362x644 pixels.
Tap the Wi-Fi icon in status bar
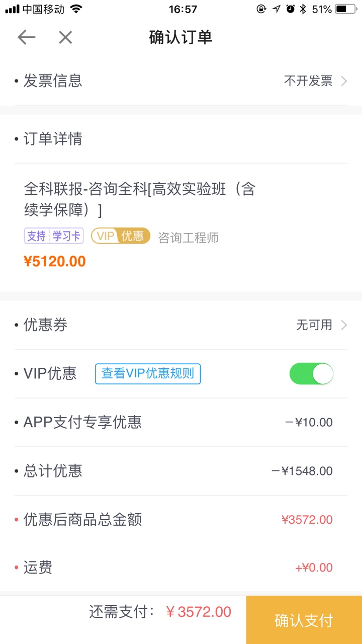pyautogui.click(x=76, y=9)
